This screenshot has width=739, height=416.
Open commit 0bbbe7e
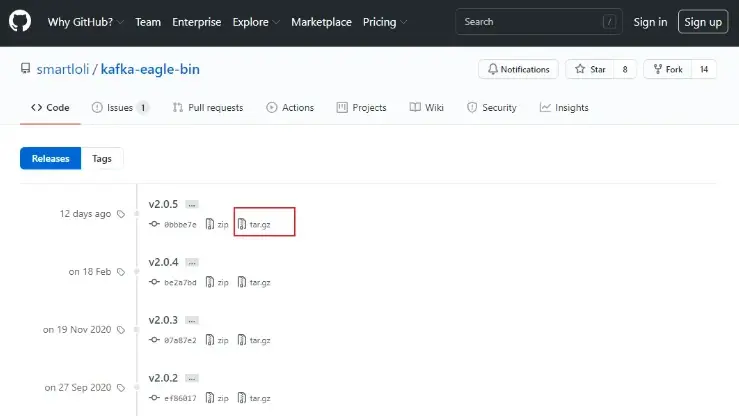click(x=180, y=225)
